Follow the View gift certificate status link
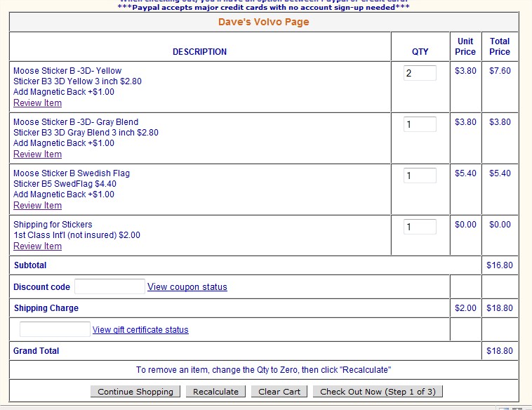The width and height of the screenshot is (532, 410). (140, 330)
